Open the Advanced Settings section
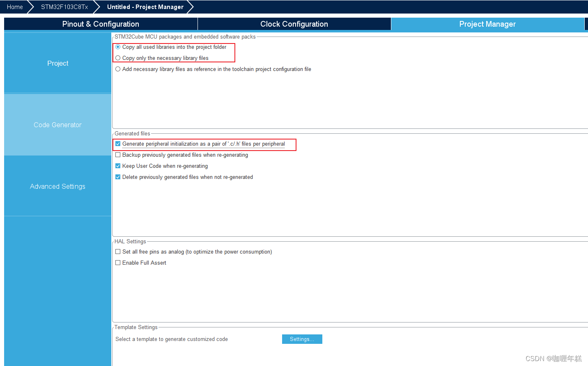Image resolution: width=588 pixels, height=366 pixels. [57, 186]
